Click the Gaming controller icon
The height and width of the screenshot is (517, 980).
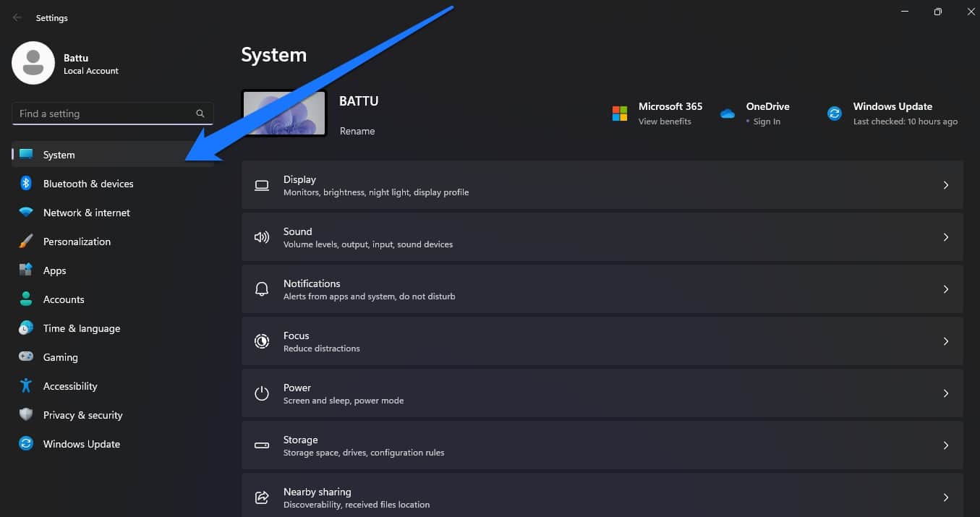tap(26, 356)
